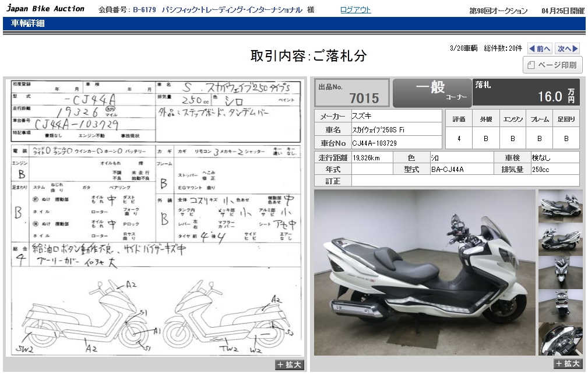Click the ページ印刷 print page button
This screenshot has height=376, width=588.
point(552,65)
